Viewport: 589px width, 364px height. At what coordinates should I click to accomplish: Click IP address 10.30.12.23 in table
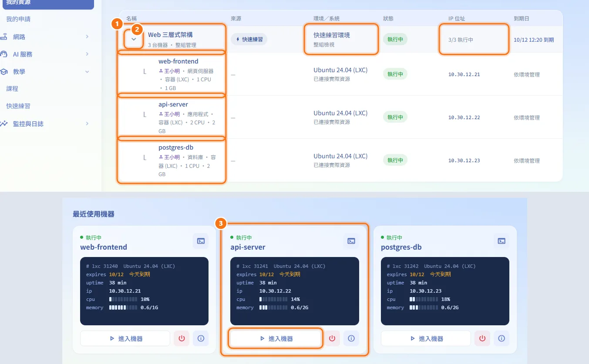tap(464, 160)
